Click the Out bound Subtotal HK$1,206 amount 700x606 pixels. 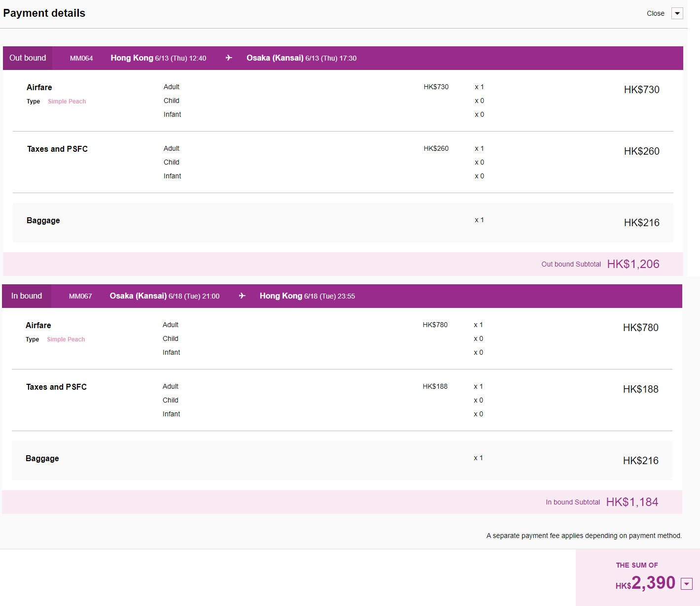(x=633, y=264)
